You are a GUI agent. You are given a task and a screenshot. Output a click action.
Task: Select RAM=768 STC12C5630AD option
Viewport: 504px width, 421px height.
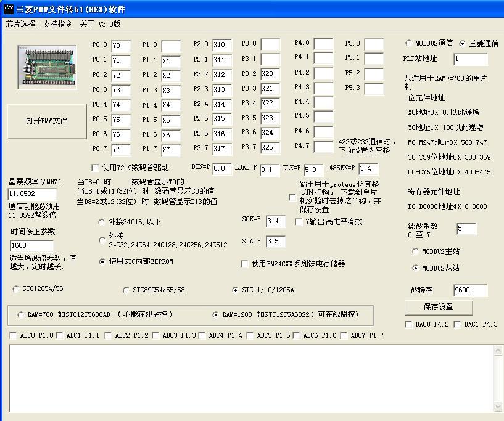point(21,315)
